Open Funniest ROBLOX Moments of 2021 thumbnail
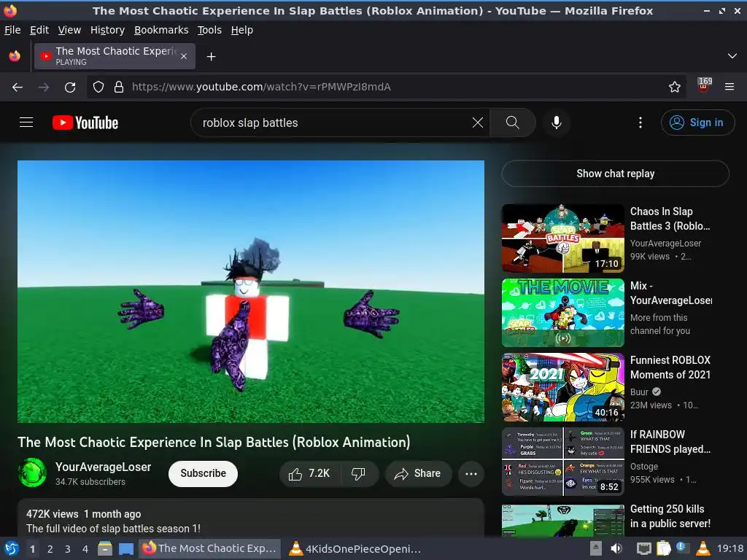Image resolution: width=747 pixels, height=560 pixels. coord(562,387)
